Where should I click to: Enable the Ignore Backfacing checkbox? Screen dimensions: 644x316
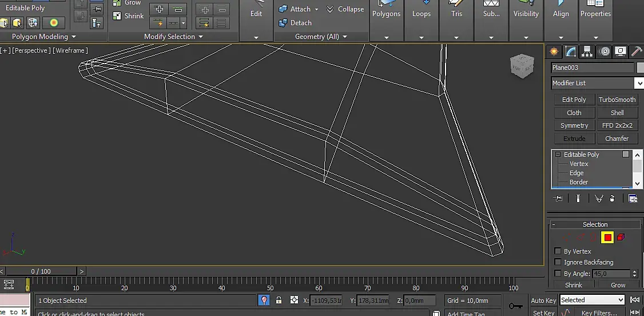point(558,262)
